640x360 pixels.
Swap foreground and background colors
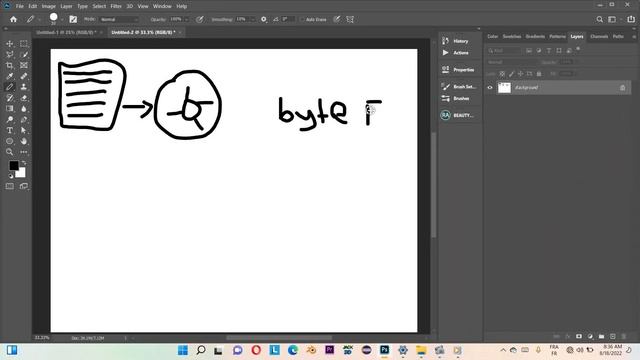click(x=24, y=163)
